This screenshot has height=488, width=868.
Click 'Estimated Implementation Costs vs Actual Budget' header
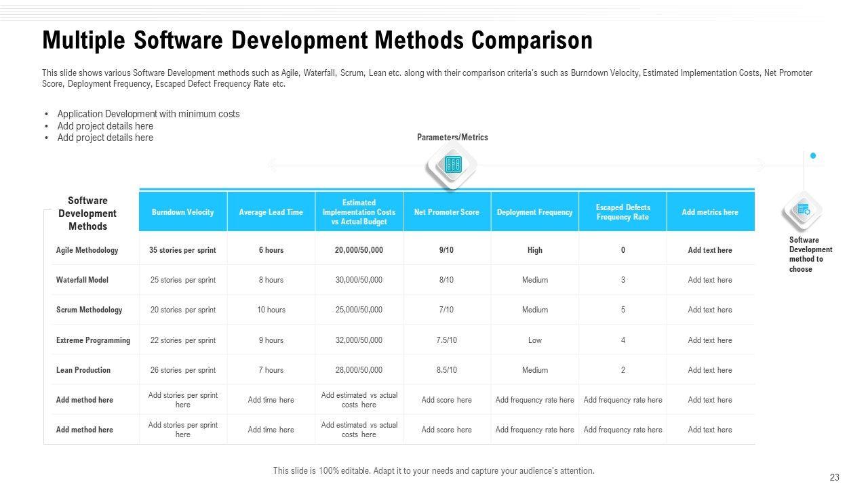[359, 212]
